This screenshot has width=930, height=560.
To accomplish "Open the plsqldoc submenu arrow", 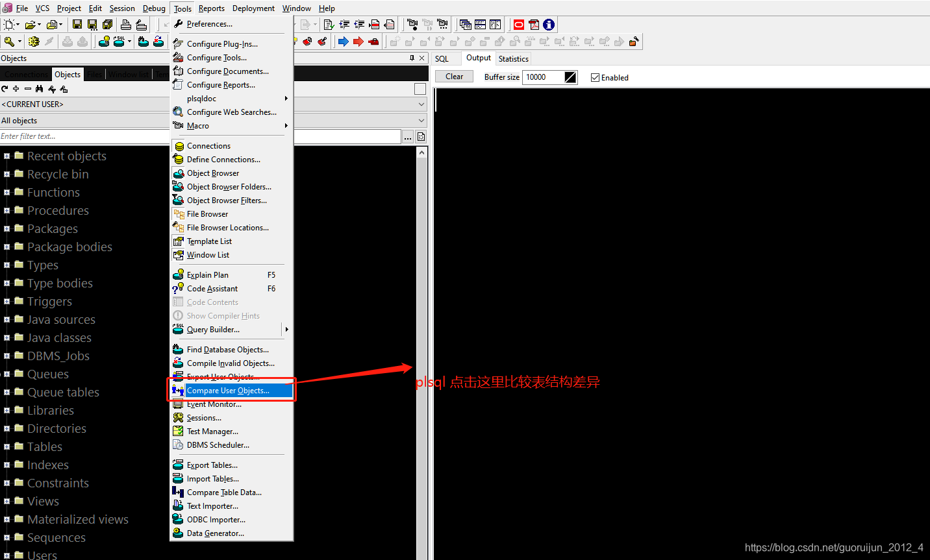I will coord(286,99).
